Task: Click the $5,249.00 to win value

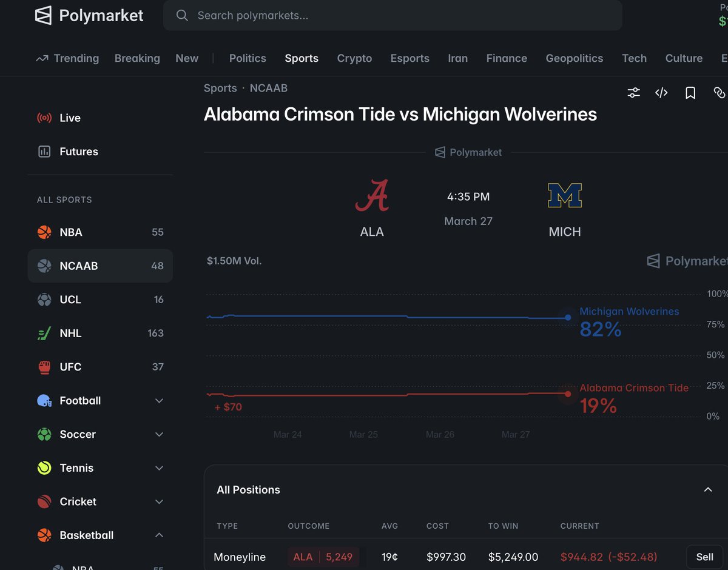Action: point(513,557)
